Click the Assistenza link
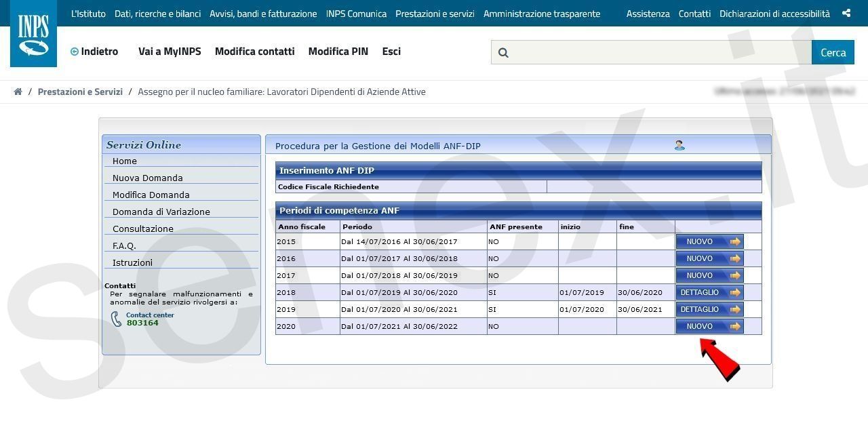This screenshot has width=868, height=436. click(x=648, y=14)
